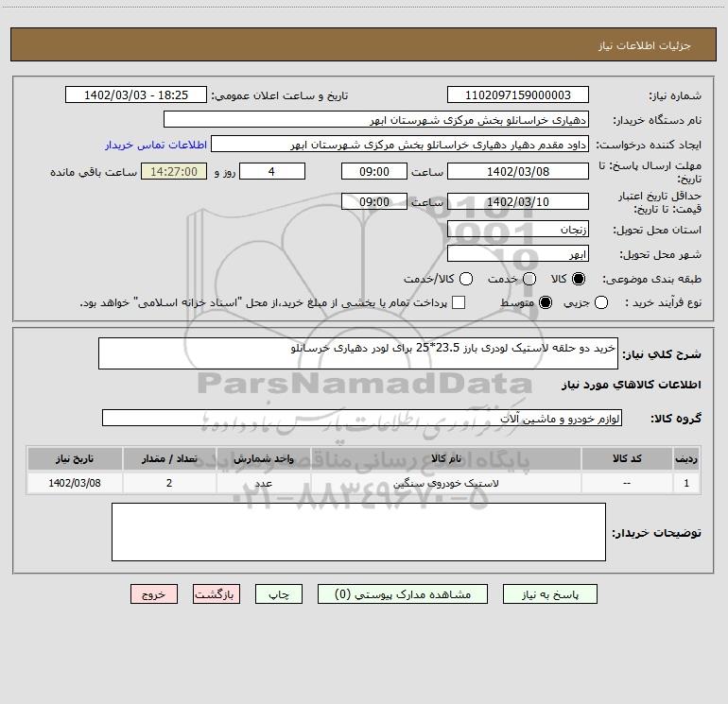Viewport: 728px width, 704px height.
Task: Select the متوسط purchase type radio
Action: [546, 302]
